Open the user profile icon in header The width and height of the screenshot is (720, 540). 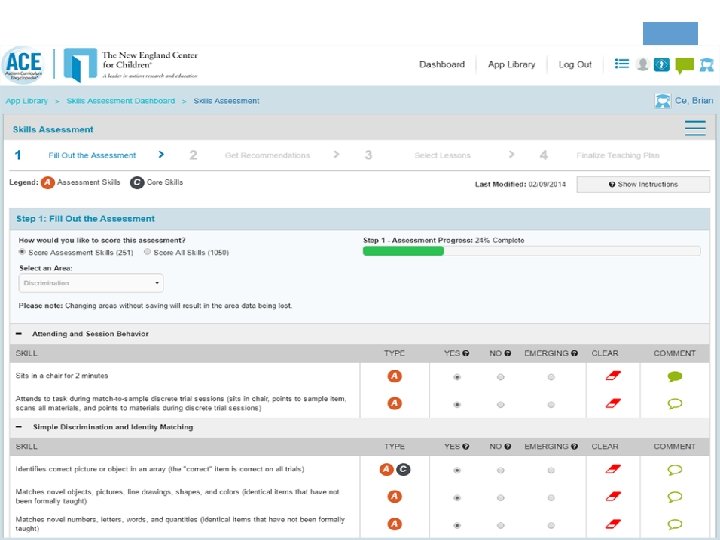642,64
